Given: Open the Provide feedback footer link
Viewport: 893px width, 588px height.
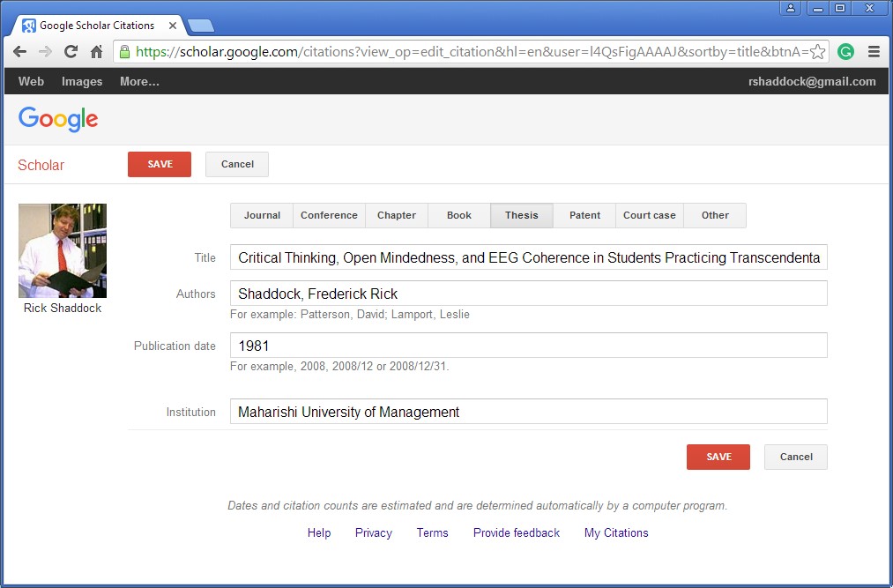Looking at the screenshot, I should [x=517, y=532].
